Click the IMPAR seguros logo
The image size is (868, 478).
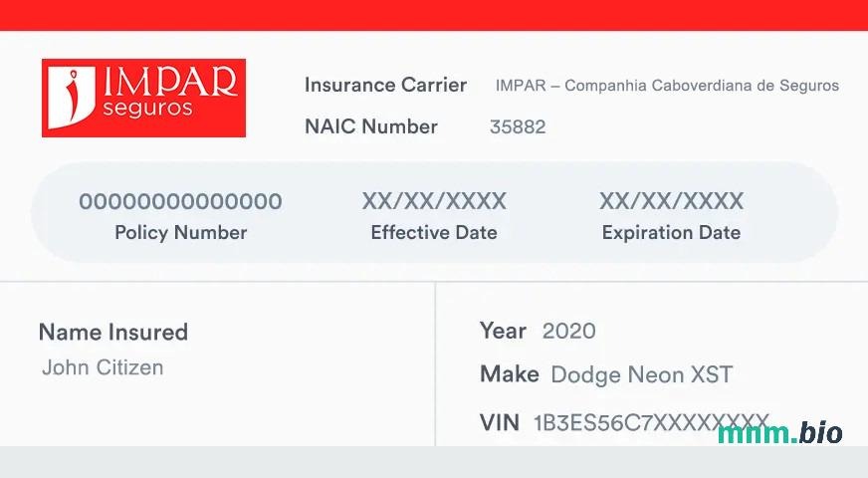143,97
